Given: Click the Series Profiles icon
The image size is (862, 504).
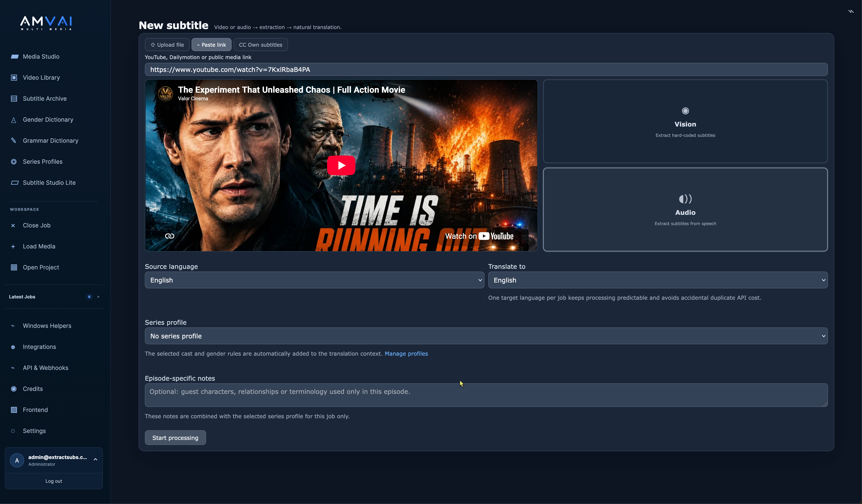Looking at the screenshot, I should (x=14, y=162).
